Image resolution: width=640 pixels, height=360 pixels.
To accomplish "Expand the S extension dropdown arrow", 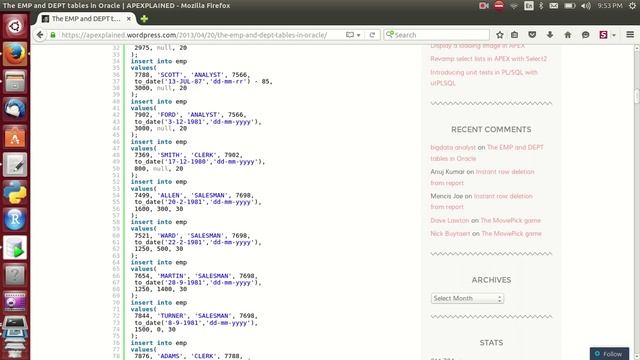I will (x=613, y=35).
